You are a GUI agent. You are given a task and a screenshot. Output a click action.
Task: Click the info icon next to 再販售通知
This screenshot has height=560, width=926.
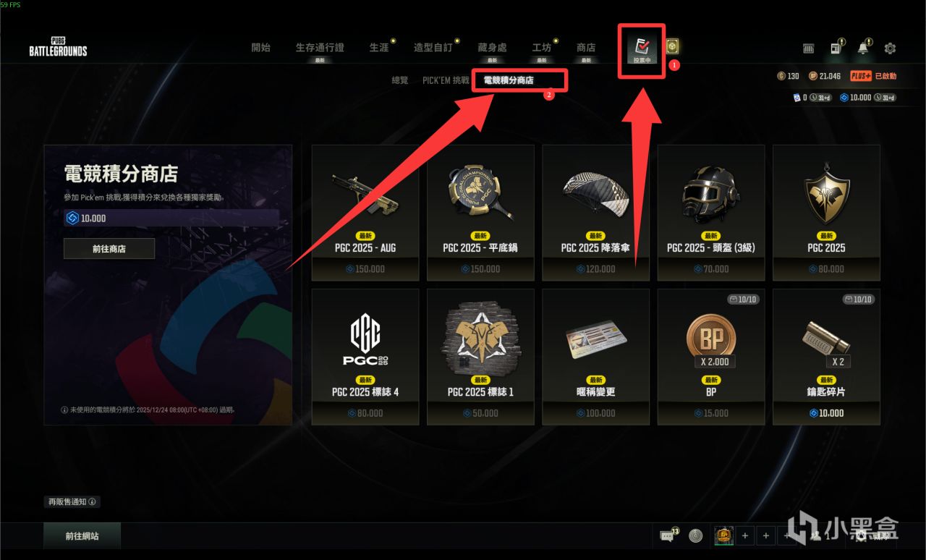coord(93,501)
